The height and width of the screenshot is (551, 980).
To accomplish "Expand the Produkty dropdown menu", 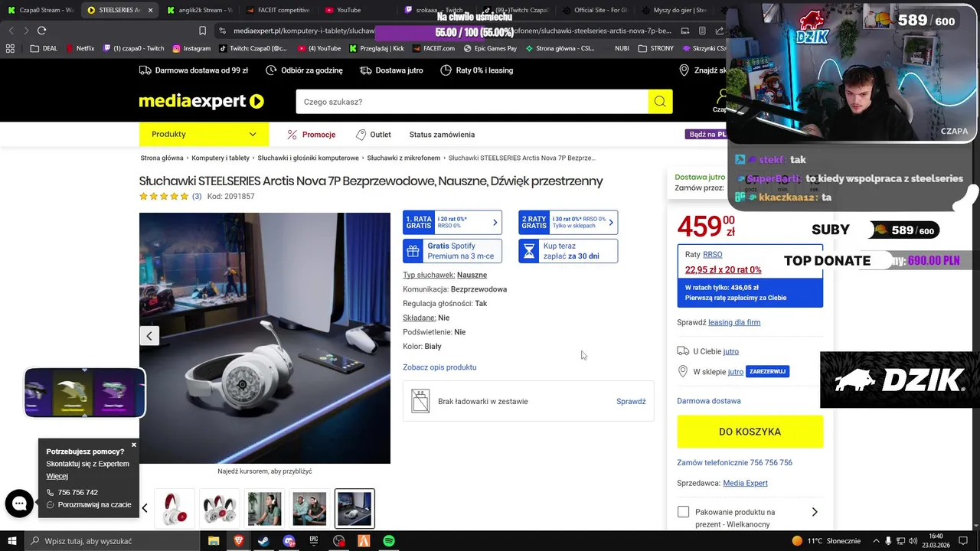I will point(204,134).
